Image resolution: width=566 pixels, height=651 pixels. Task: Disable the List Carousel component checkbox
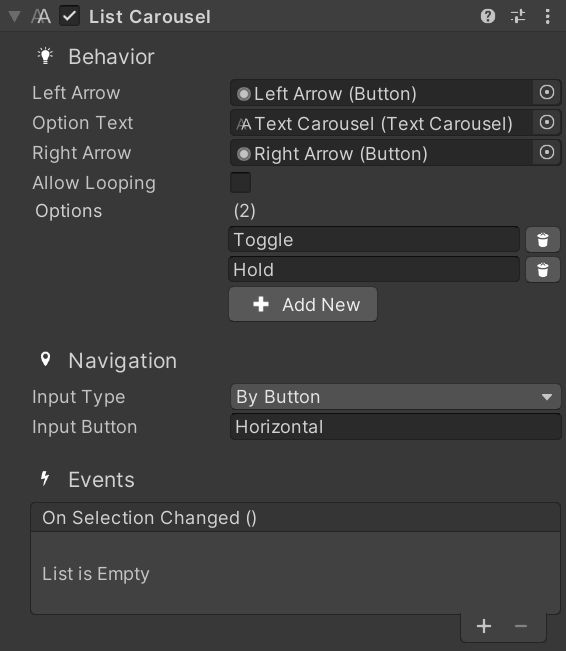(x=69, y=17)
